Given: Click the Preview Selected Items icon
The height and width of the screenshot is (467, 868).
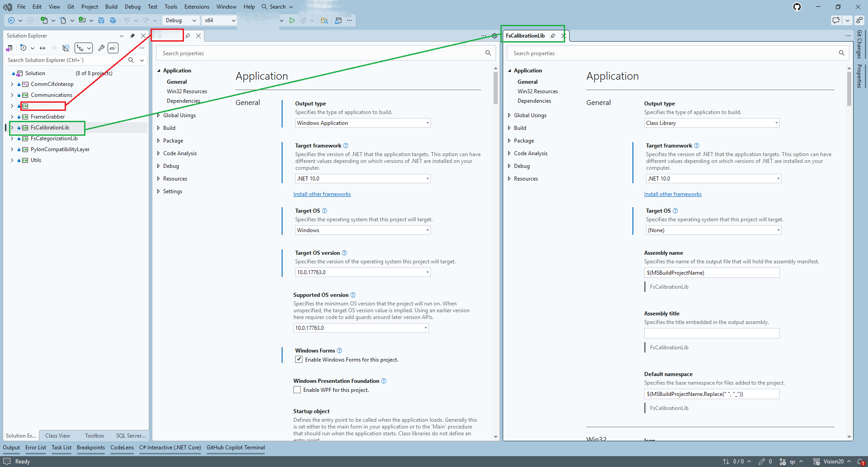Looking at the screenshot, I should [113, 48].
